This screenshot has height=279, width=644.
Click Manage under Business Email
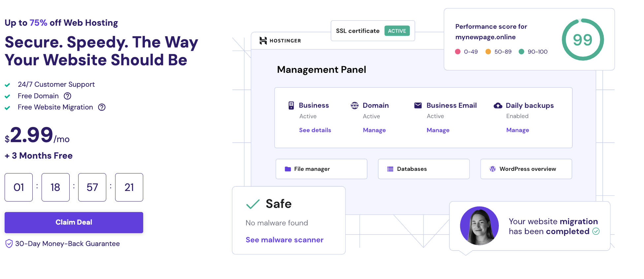[438, 130]
